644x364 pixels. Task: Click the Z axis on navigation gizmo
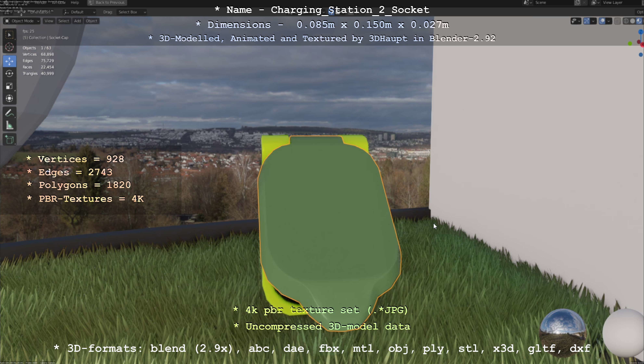(x=640, y=32)
